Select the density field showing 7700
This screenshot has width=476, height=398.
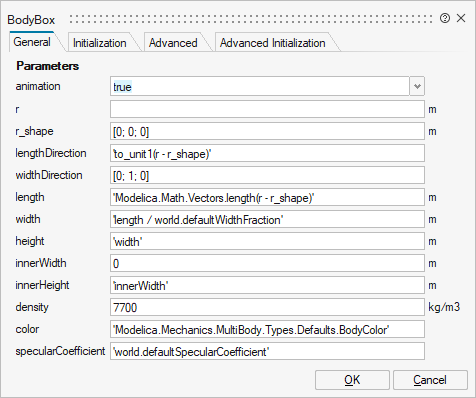(267, 307)
